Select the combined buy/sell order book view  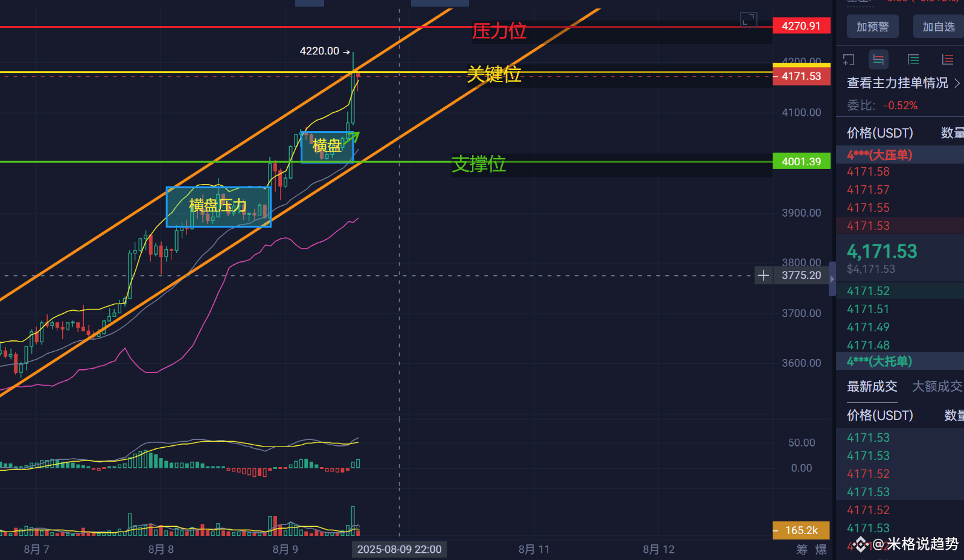tap(878, 60)
